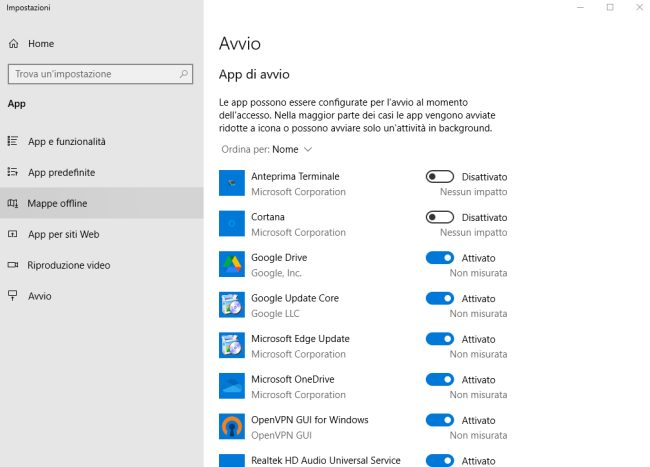
Task: Click the Google Update Core icon
Action: 232,305
